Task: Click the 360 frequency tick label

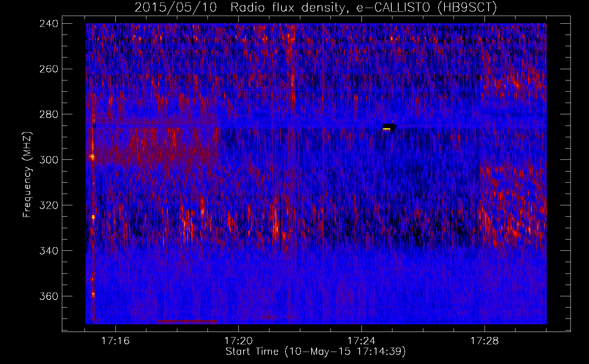Action: click(x=48, y=296)
